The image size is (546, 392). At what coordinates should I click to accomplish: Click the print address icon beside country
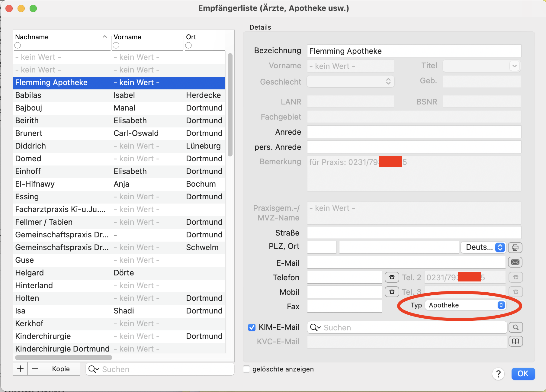[515, 247]
